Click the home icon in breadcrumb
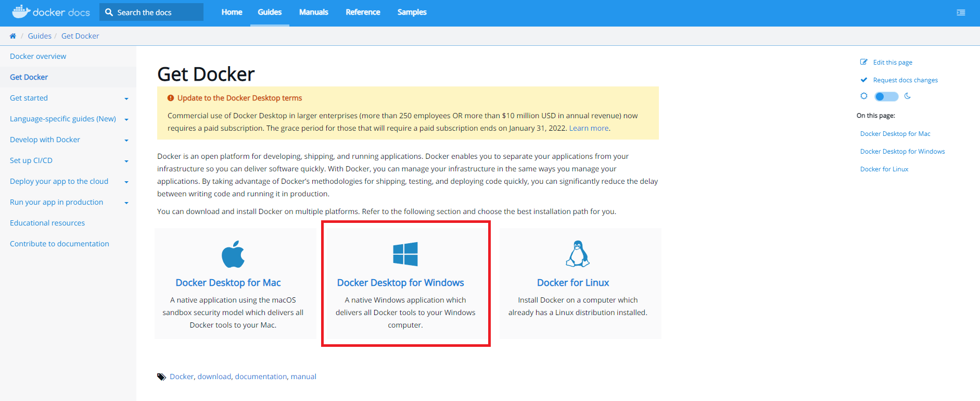Screen dimensions: 980x401 (12, 36)
